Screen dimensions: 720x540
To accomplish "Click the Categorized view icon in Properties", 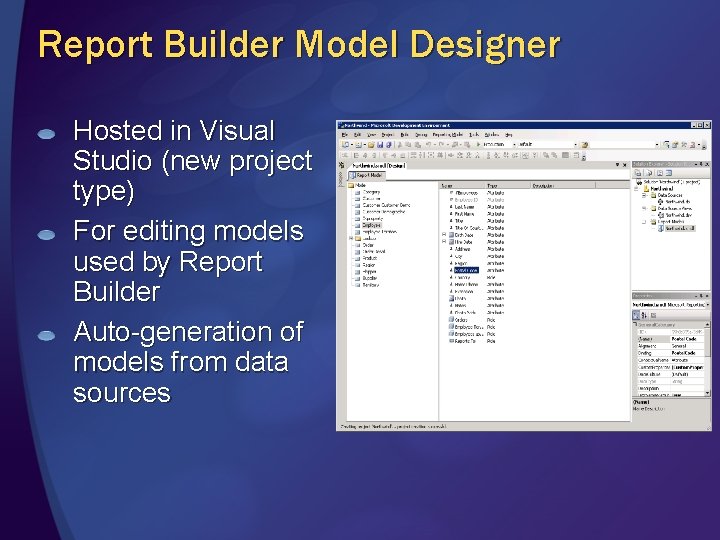I will point(636,315).
